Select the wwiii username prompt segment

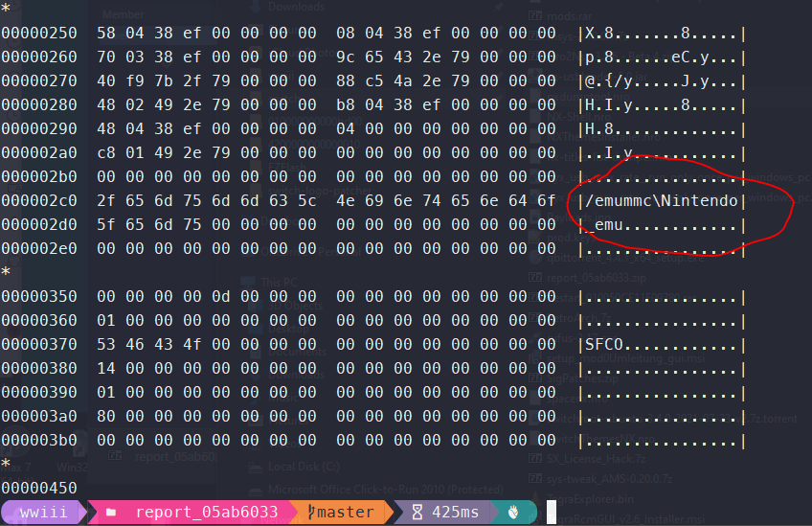(43, 512)
